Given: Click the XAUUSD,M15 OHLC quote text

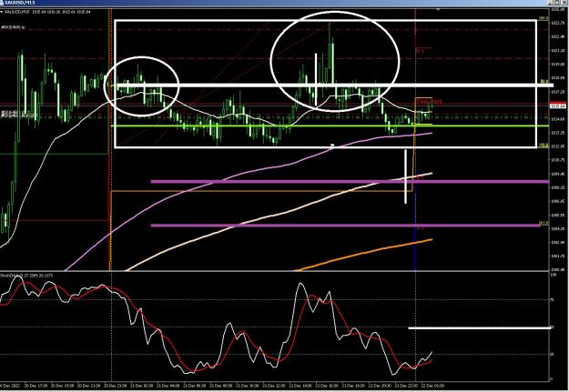Looking at the screenshot, I should click(x=47, y=12).
